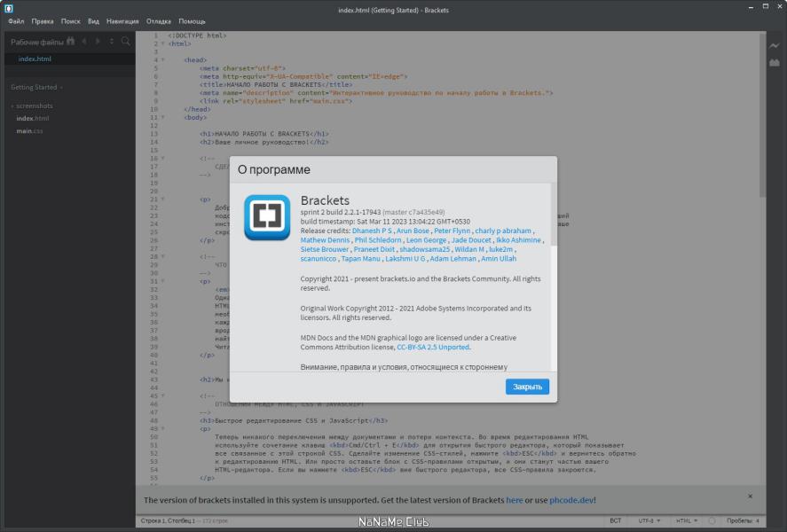The height and width of the screenshot is (532, 787).
Task: Open the HTML language mode dropdown
Action: click(687, 521)
